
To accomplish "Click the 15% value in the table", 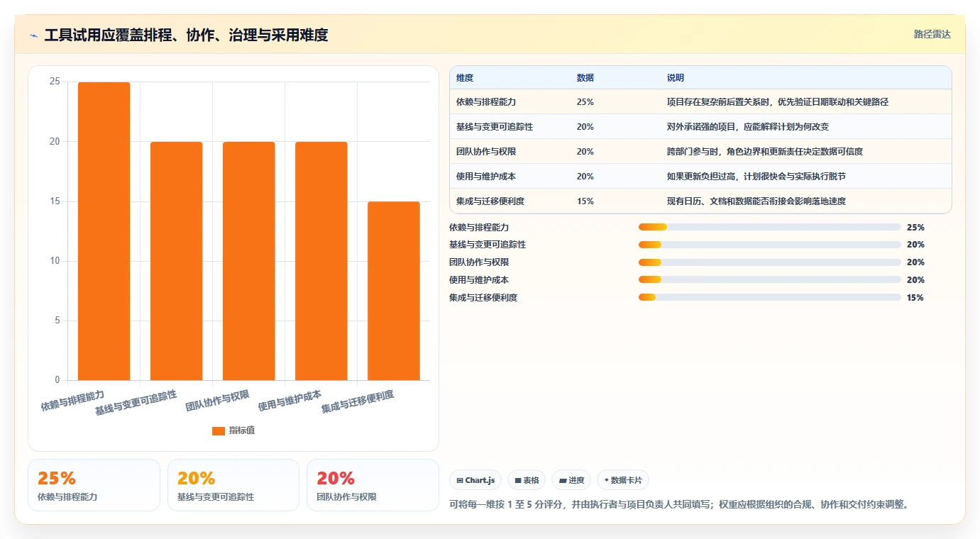I will [585, 201].
